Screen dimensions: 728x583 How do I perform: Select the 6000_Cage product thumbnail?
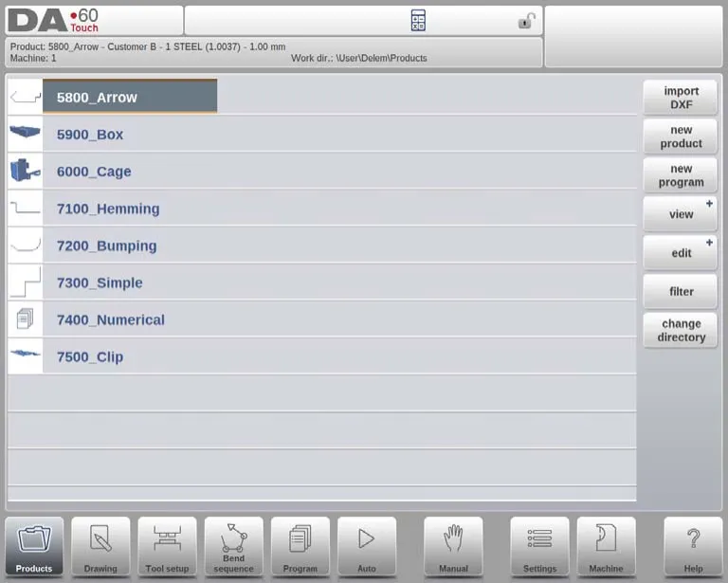(x=26, y=172)
